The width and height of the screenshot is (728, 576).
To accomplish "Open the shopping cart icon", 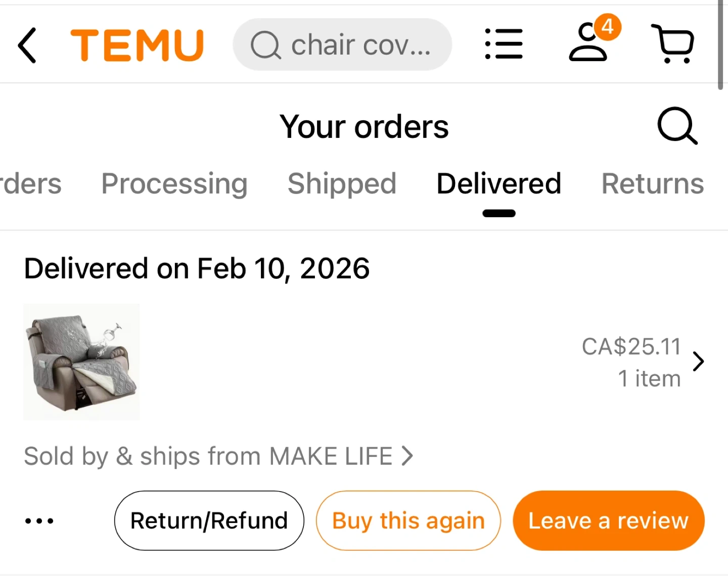I will point(673,44).
